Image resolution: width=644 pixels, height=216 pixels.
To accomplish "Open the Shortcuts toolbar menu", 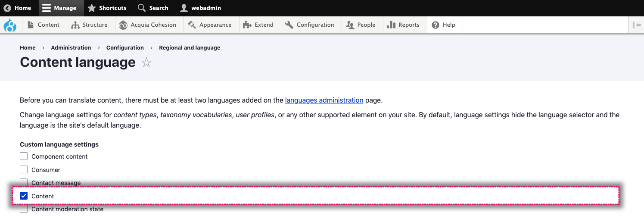I will coord(107,8).
